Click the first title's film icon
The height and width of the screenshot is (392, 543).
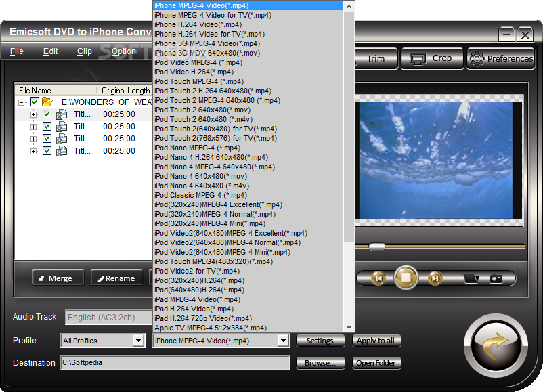(62, 114)
